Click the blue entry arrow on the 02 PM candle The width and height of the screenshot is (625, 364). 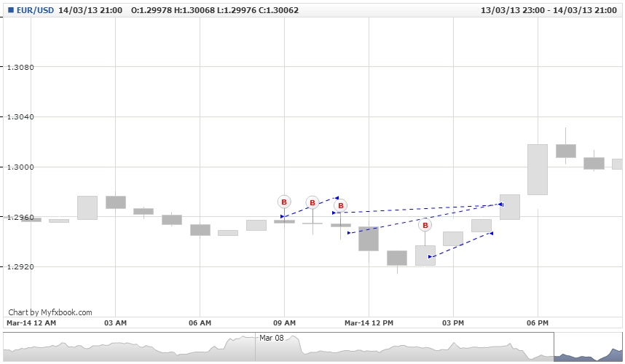tap(430, 257)
